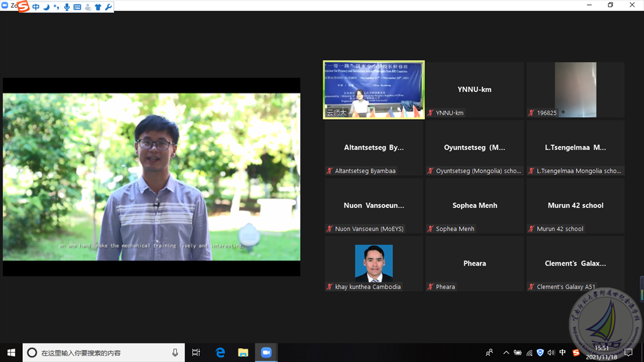Click the Sogou voice input microphone
644x362 pixels.
pos(67,7)
